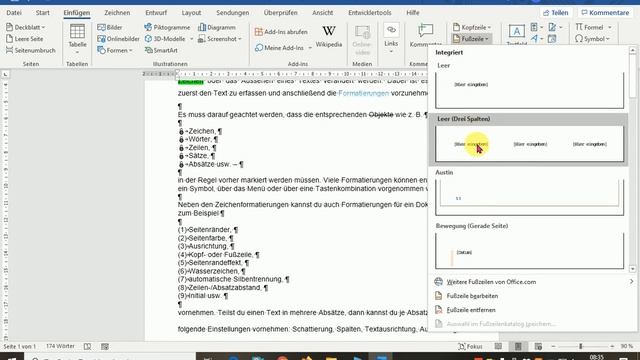
Task: Open the Symbol dropdown
Action: (x=592, y=39)
